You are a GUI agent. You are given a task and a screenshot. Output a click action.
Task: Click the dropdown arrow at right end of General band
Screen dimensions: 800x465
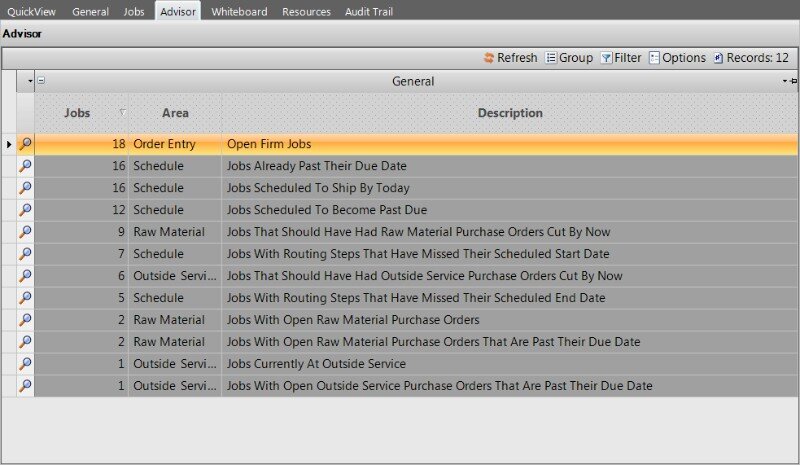point(784,81)
